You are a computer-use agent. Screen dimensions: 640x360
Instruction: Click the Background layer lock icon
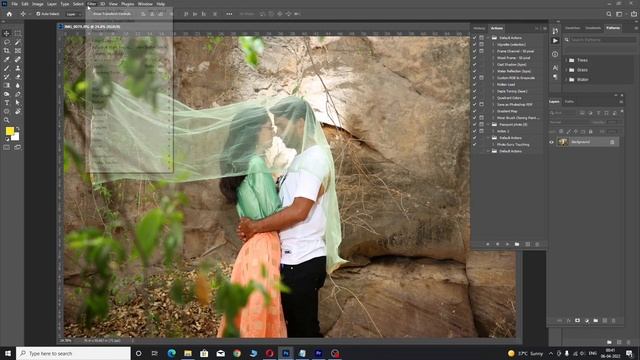pyautogui.click(x=612, y=142)
